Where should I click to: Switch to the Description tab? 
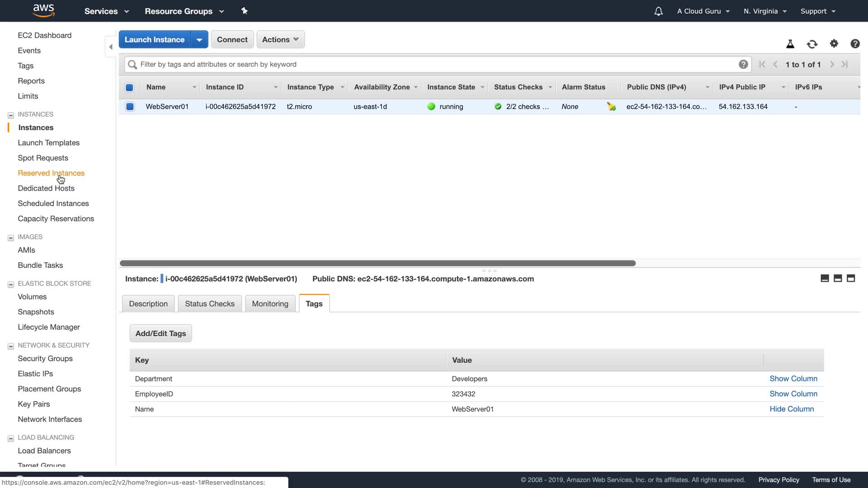tap(148, 304)
